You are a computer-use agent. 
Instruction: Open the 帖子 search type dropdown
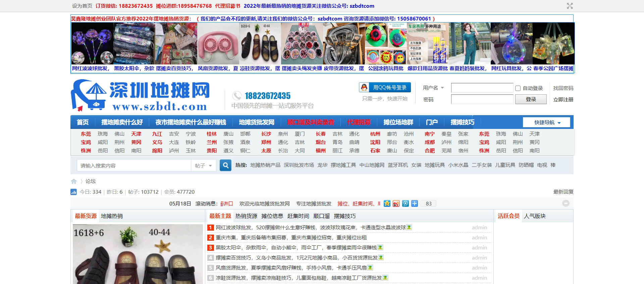pos(204,165)
